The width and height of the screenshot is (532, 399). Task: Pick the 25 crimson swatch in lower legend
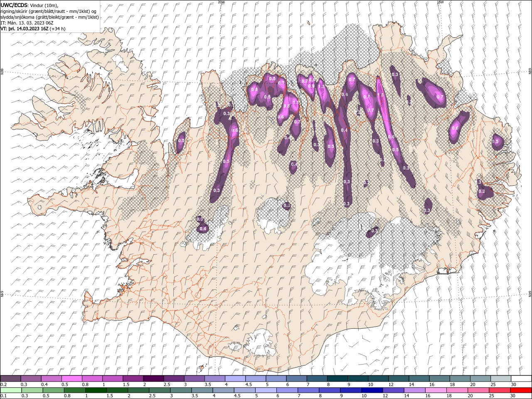[500, 390]
